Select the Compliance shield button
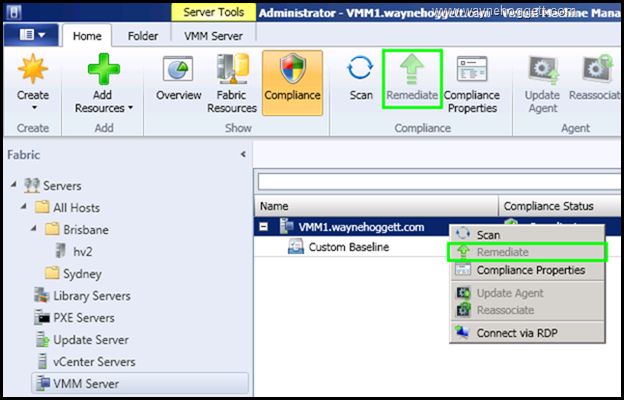The width and height of the screenshot is (624, 400). pos(292,82)
